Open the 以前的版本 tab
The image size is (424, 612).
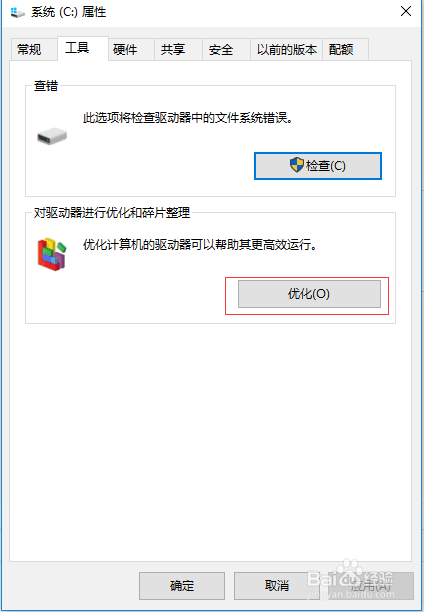[x=287, y=50]
